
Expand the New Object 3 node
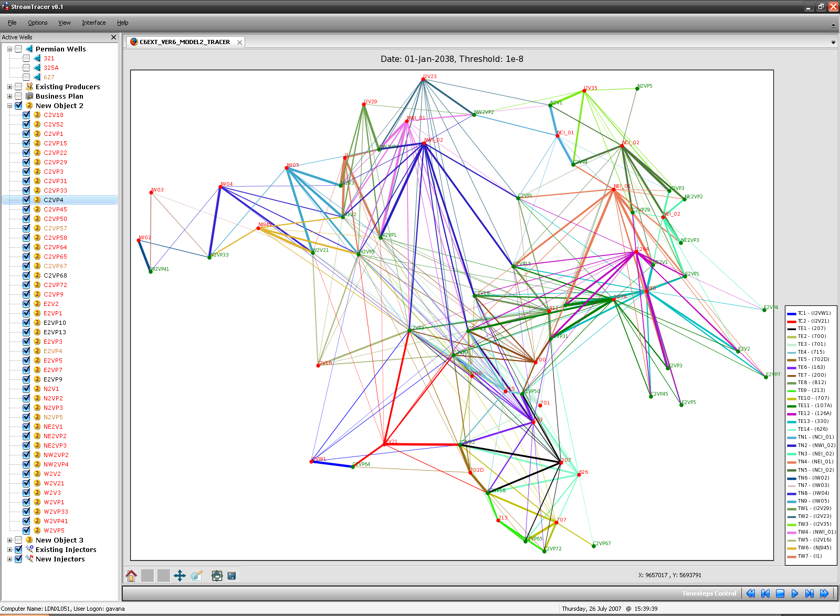pos(9,540)
